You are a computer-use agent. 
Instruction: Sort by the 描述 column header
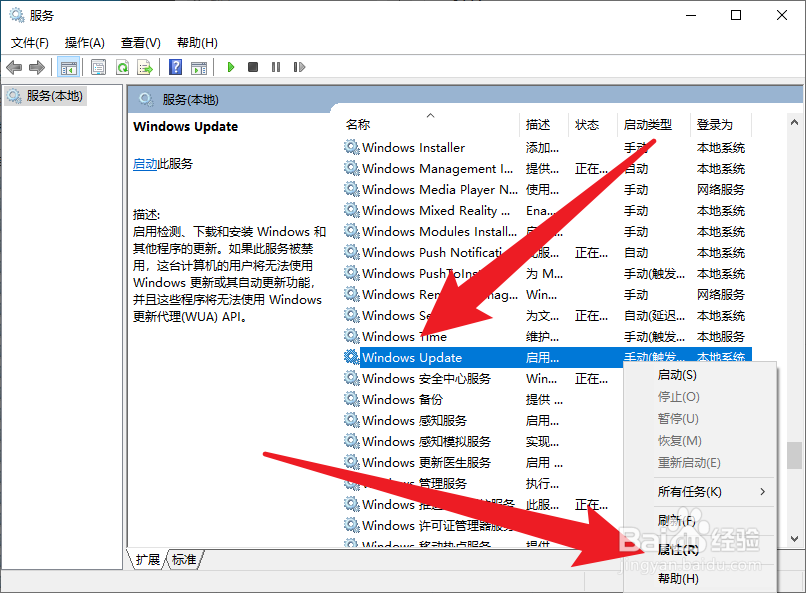tap(544, 124)
